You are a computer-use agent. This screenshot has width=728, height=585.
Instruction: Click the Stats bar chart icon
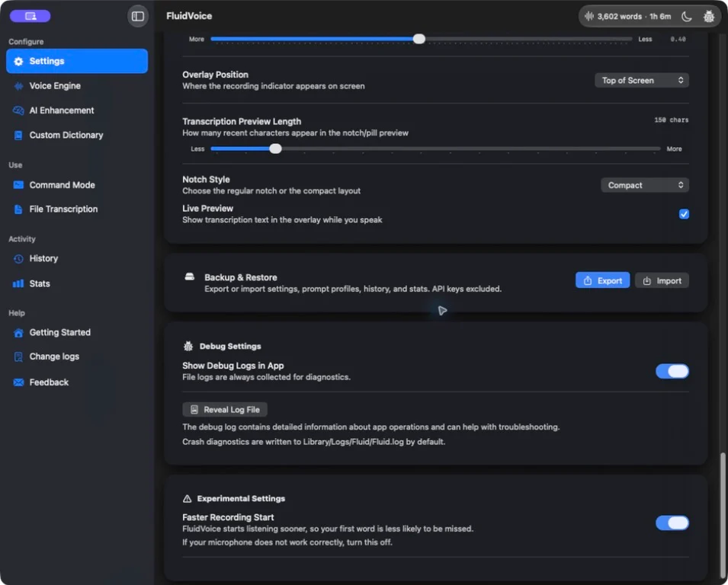18,283
